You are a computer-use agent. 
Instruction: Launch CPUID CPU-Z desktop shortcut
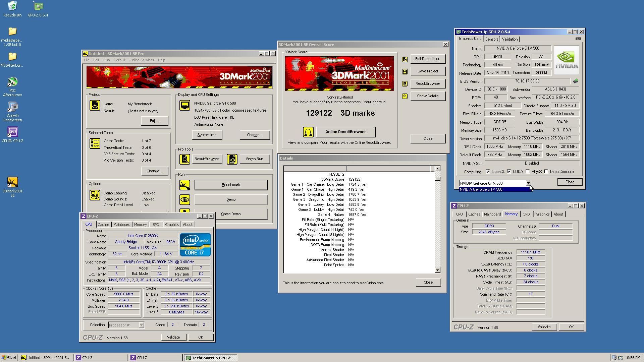coord(12,135)
